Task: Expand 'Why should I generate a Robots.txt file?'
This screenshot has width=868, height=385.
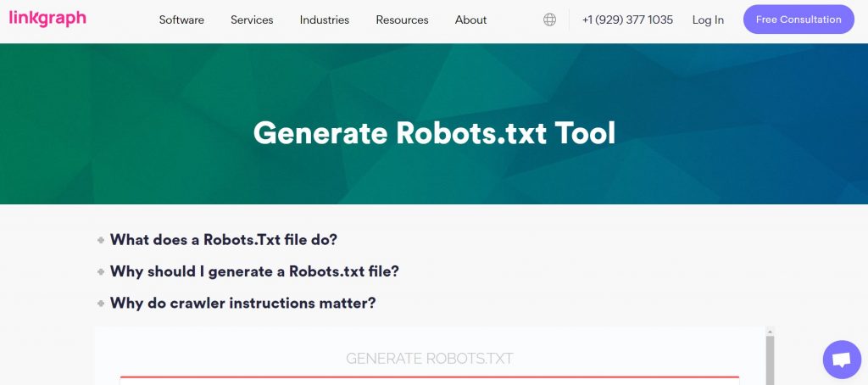Action: pos(254,272)
